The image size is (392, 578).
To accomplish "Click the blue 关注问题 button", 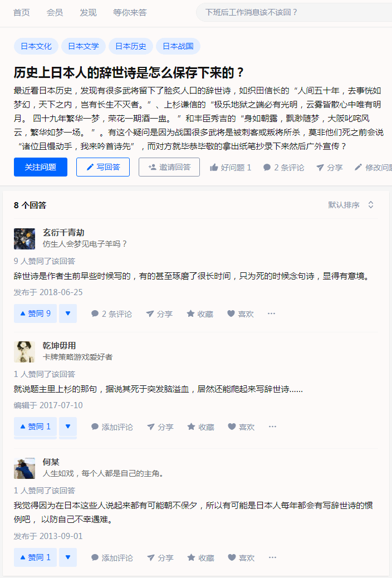I will click(41, 167).
